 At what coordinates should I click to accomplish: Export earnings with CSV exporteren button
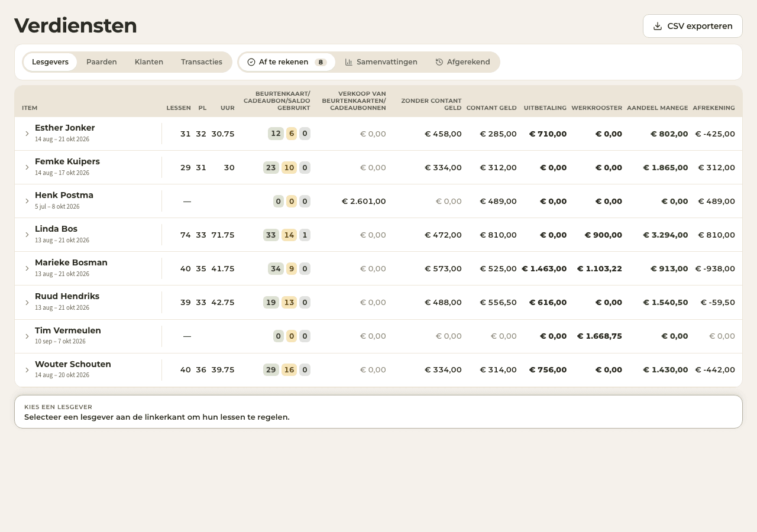click(x=693, y=26)
